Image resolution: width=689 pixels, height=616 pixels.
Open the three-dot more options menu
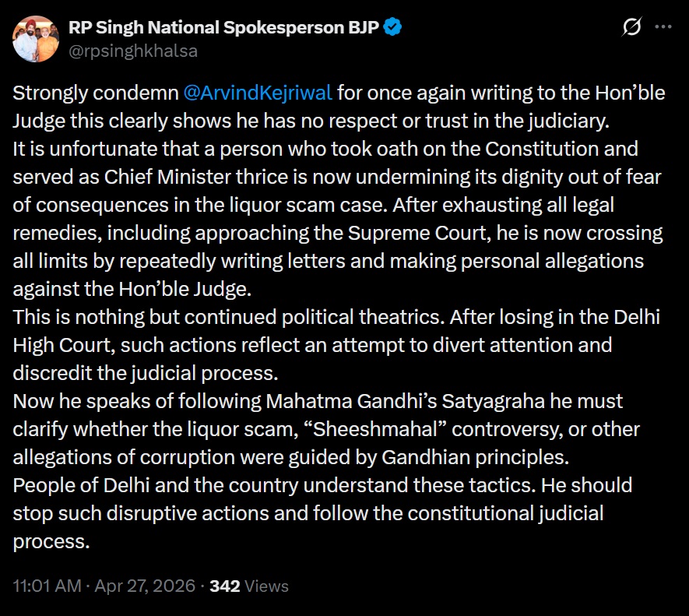[663, 28]
